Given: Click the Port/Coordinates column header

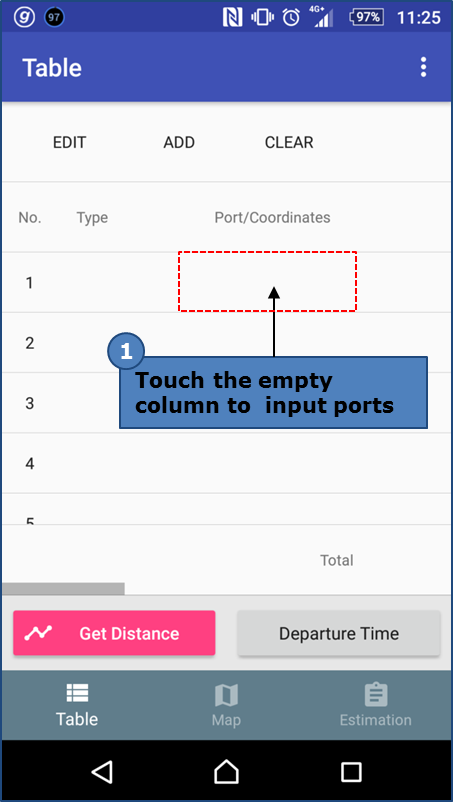Looking at the screenshot, I should tap(272, 218).
